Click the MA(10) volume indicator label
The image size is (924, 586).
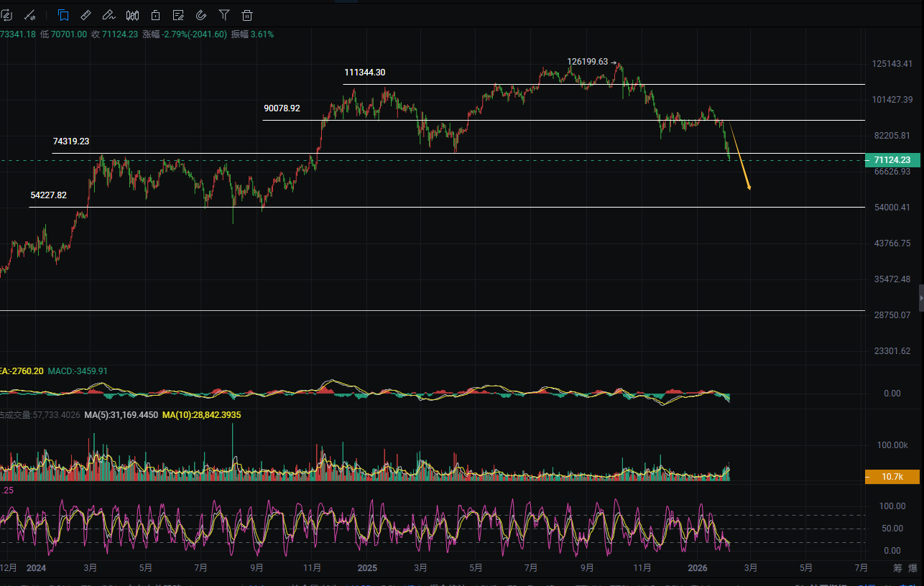(x=201, y=415)
